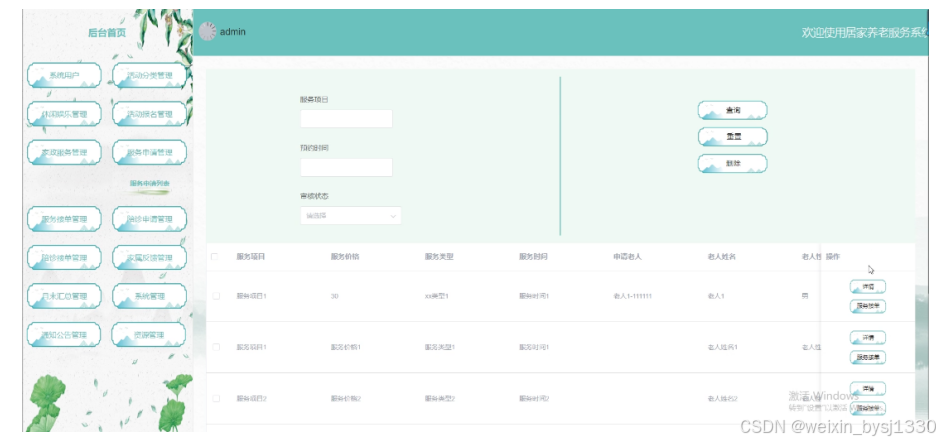This screenshot has width=940, height=442.
Task: Expand the 陪诊接单管理 menu
Action: (x=64, y=258)
